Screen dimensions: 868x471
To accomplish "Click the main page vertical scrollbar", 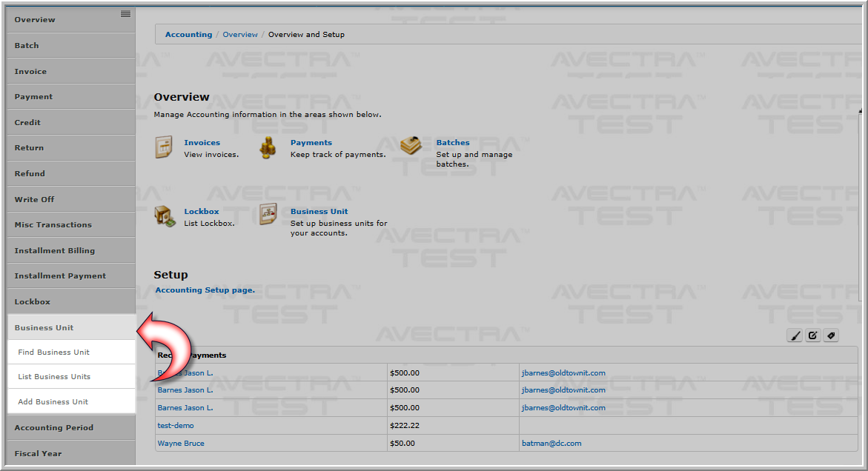I will tap(860, 204).
